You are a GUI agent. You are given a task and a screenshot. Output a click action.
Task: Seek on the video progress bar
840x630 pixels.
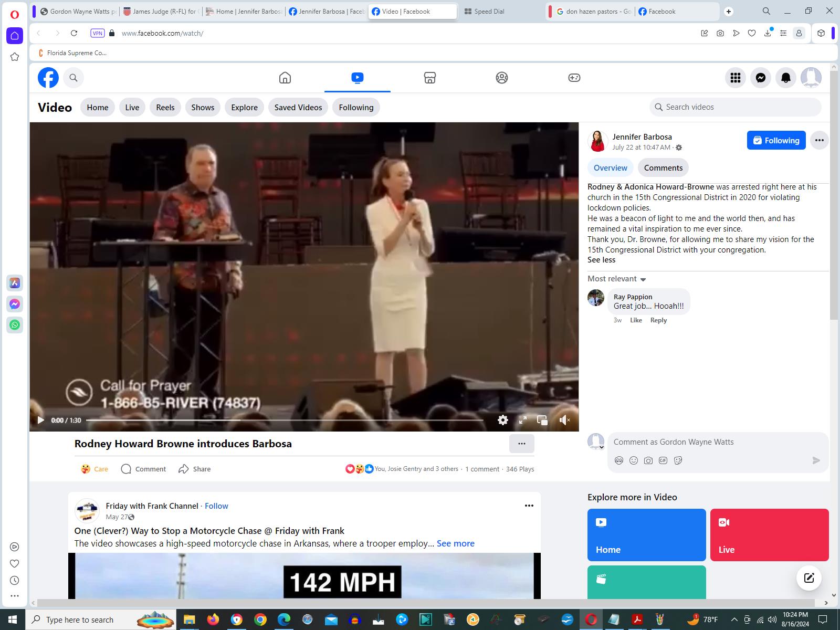pos(285,420)
